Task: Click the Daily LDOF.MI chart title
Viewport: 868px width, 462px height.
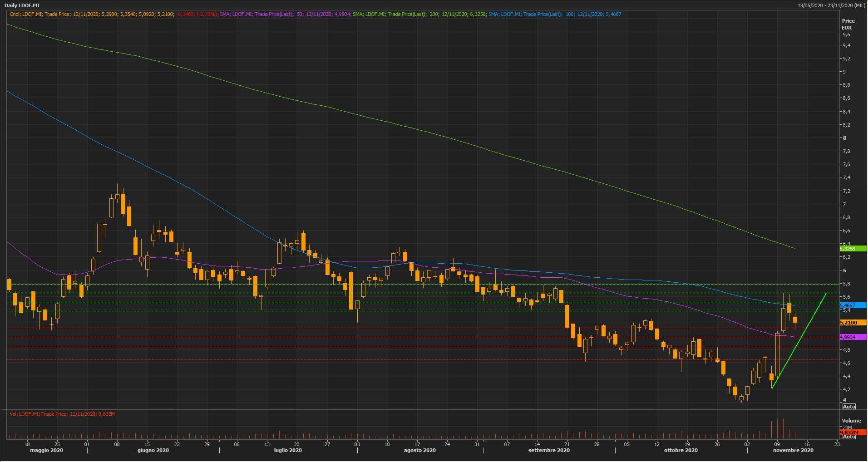Action: 22,5
